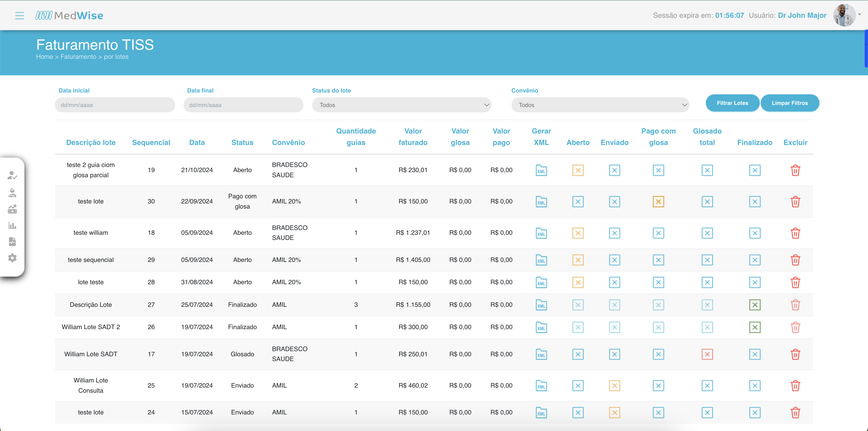This screenshot has height=431, width=868.
Task: Delete the lote teste batch
Action: tap(795, 282)
